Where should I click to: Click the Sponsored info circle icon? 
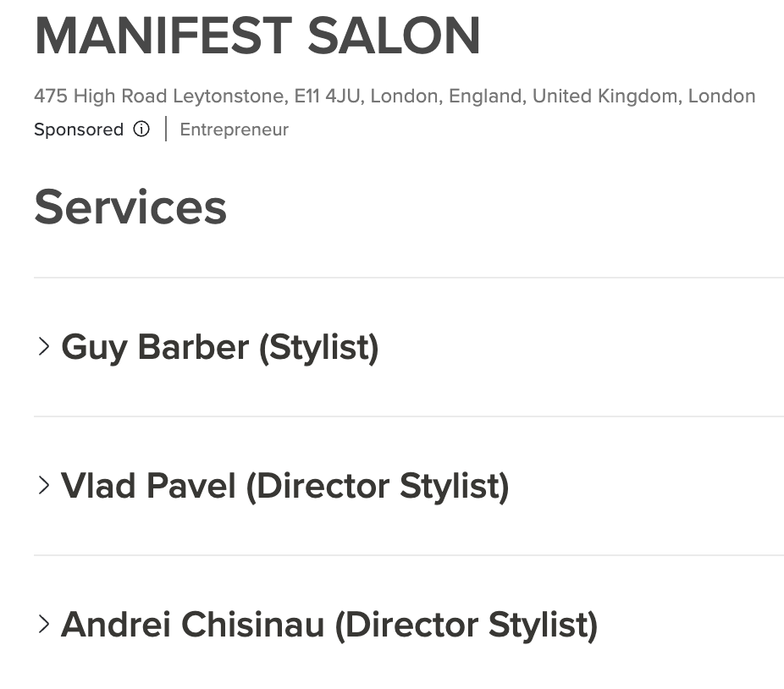(141, 129)
